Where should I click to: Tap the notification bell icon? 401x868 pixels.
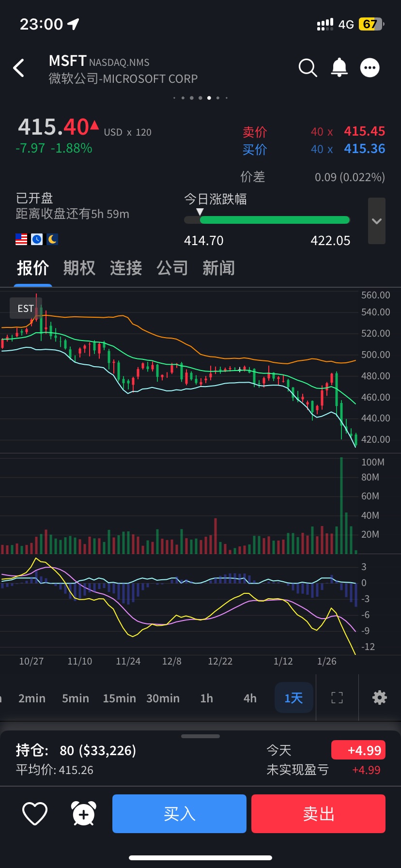(x=339, y=68)
